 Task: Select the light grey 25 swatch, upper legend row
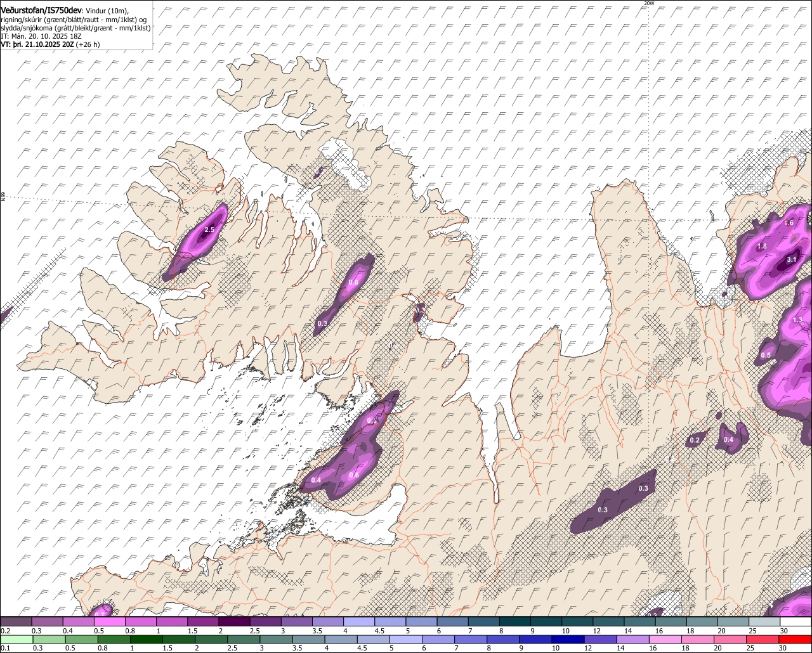click(765, 621)
